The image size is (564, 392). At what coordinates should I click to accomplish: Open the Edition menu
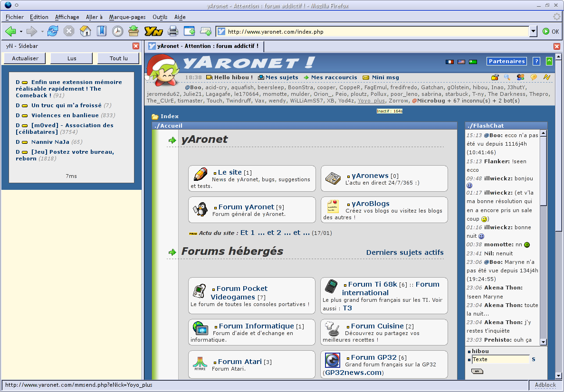point(39,17)
